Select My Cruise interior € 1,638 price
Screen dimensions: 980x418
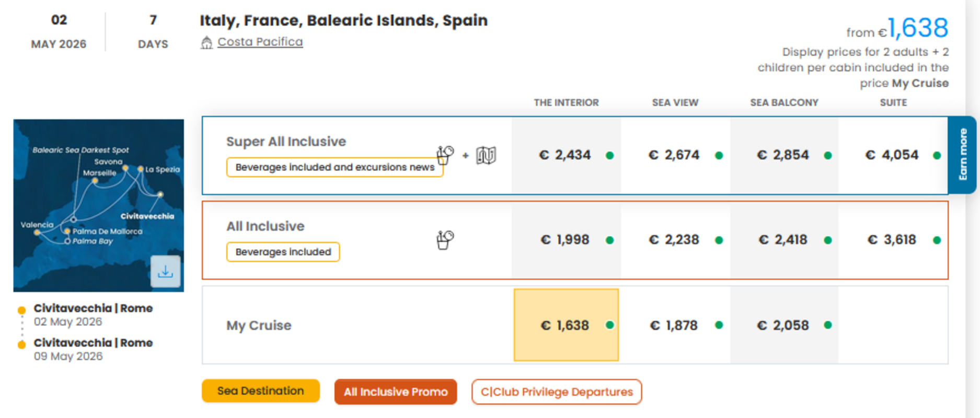tap(566, 325)
